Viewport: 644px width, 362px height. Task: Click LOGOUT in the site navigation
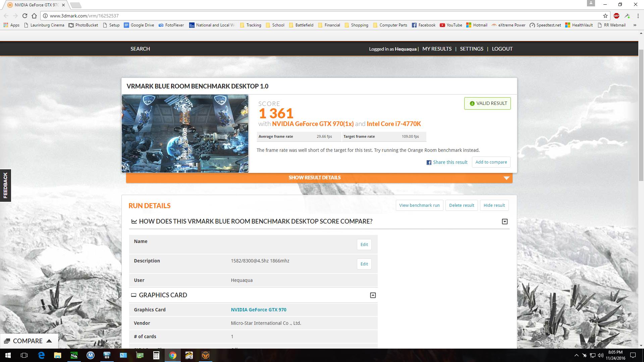[x=502, y=49]
